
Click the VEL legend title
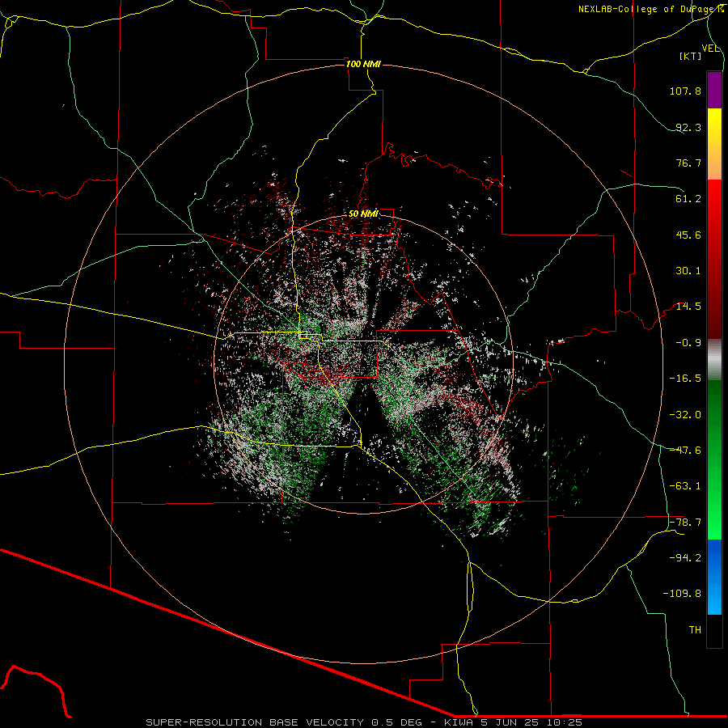tap(710, 49)
